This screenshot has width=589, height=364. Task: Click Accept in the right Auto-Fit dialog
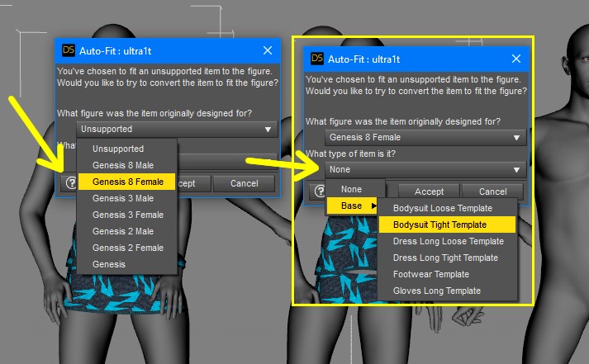click(x=429, y=191)
